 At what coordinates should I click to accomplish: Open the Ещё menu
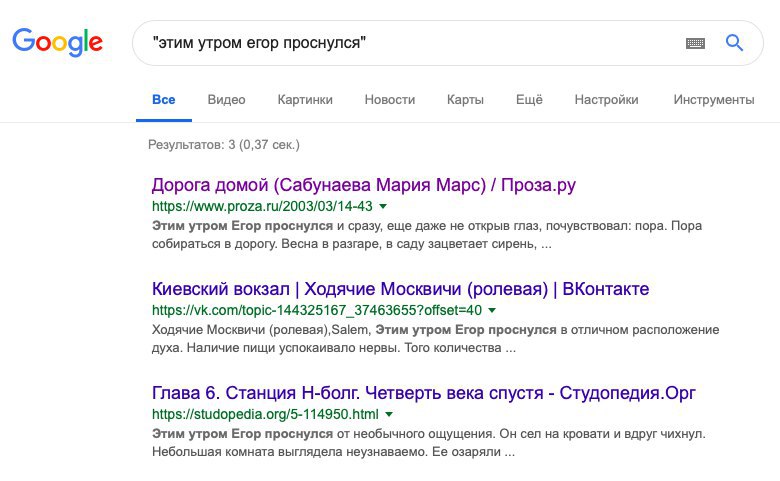529,99
